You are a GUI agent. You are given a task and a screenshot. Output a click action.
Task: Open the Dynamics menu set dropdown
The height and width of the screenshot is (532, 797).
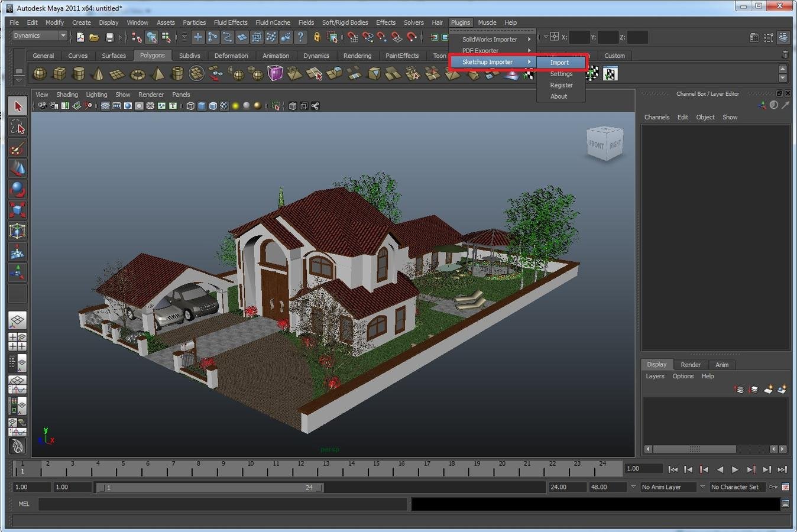click(40, 35)
